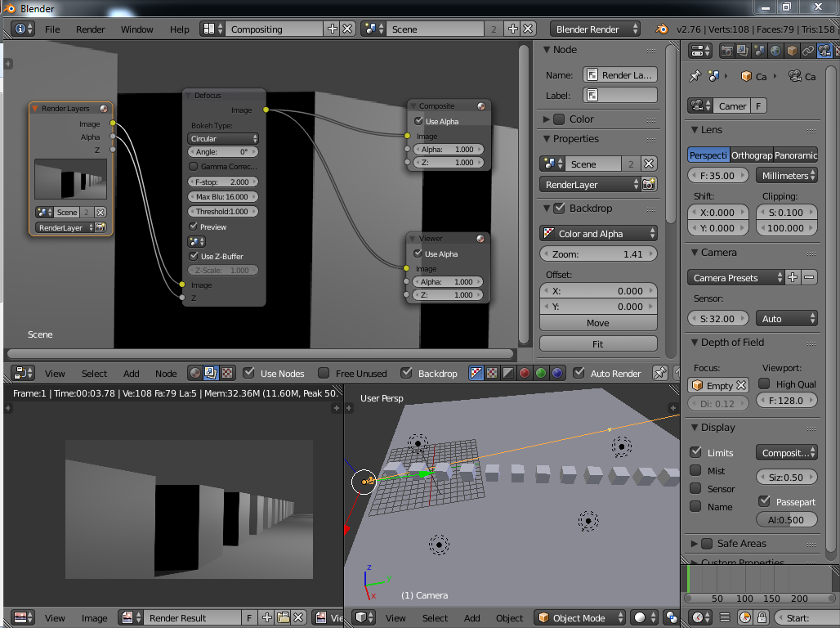Open the Render properties tab (camera icon)
This screenshot has height=628, width=840.
point(726,51)
